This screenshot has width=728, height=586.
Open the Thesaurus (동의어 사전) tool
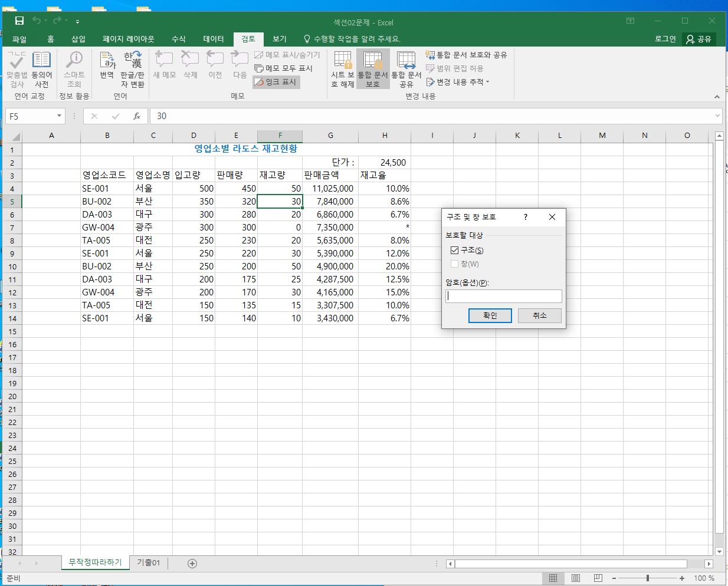tap(41, 69)
